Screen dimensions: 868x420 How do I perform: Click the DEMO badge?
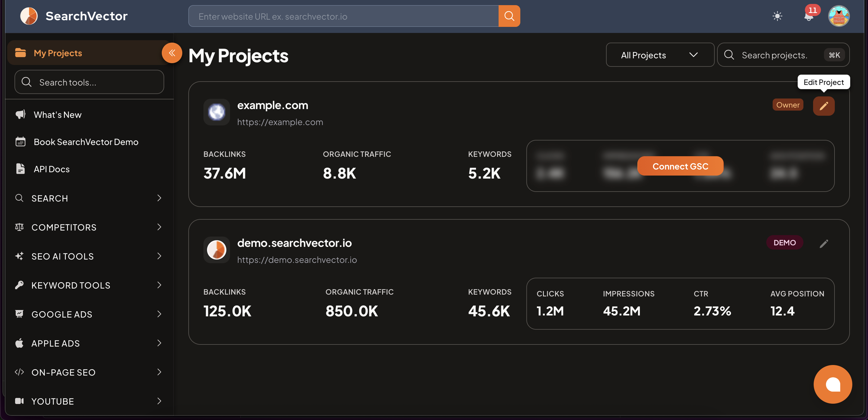tap(784, 242)
